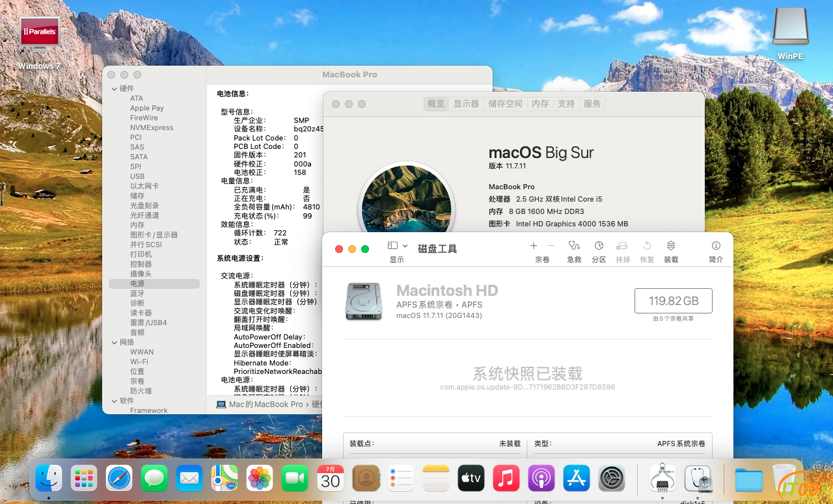
Task: Collapse the 网络 (Network) section
Action: [115, 343]
